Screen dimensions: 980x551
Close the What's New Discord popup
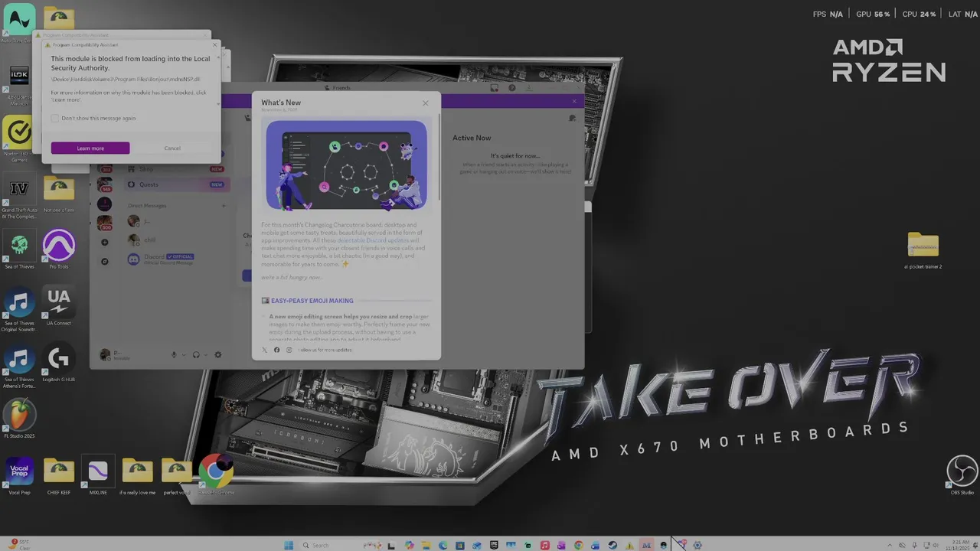point(426,103)
